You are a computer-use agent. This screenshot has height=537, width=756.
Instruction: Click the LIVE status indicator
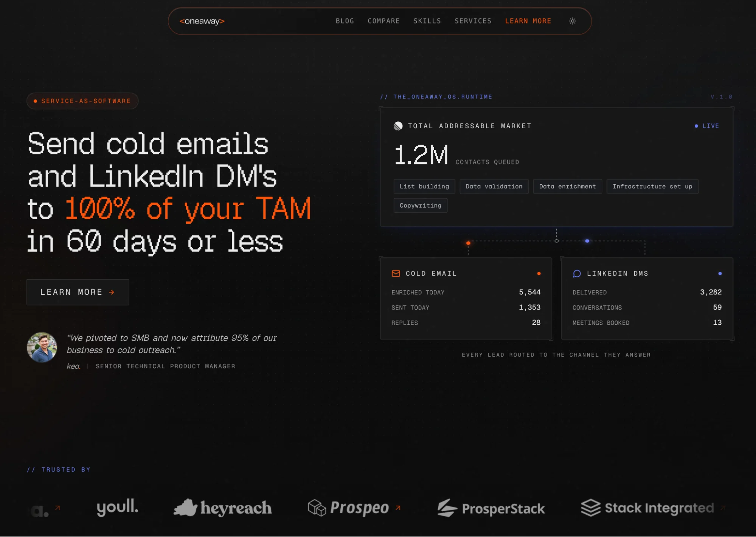point(706,126)
